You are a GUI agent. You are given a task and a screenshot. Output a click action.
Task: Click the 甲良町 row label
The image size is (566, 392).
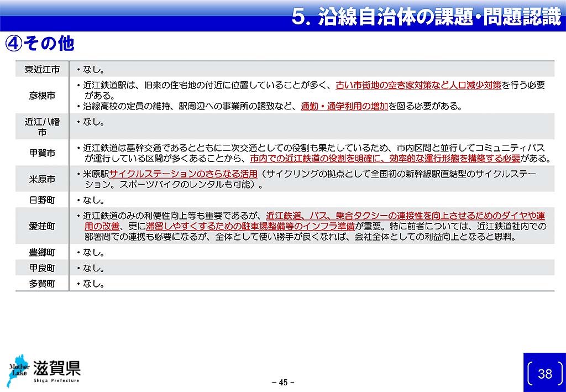(42, 268)
